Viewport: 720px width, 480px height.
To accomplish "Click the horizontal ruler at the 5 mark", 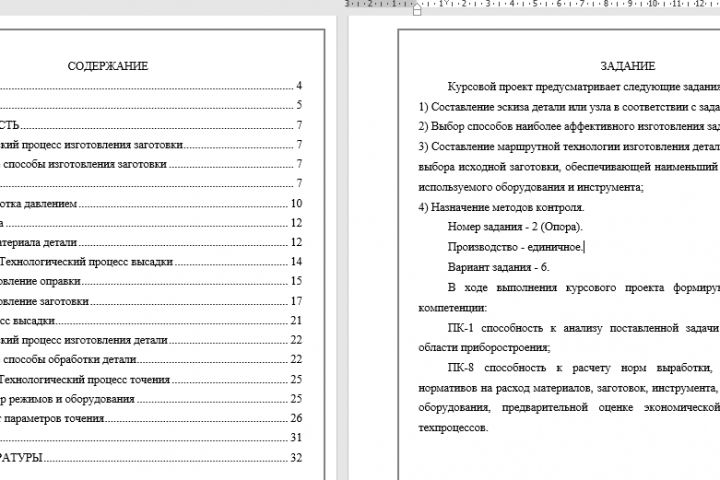I will [x=535, y=4].
